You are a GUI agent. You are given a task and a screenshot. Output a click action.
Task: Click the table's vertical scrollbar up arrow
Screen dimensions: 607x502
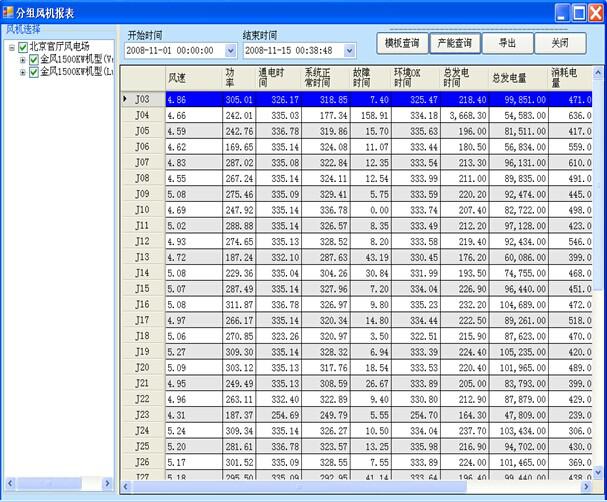point(598,72)
